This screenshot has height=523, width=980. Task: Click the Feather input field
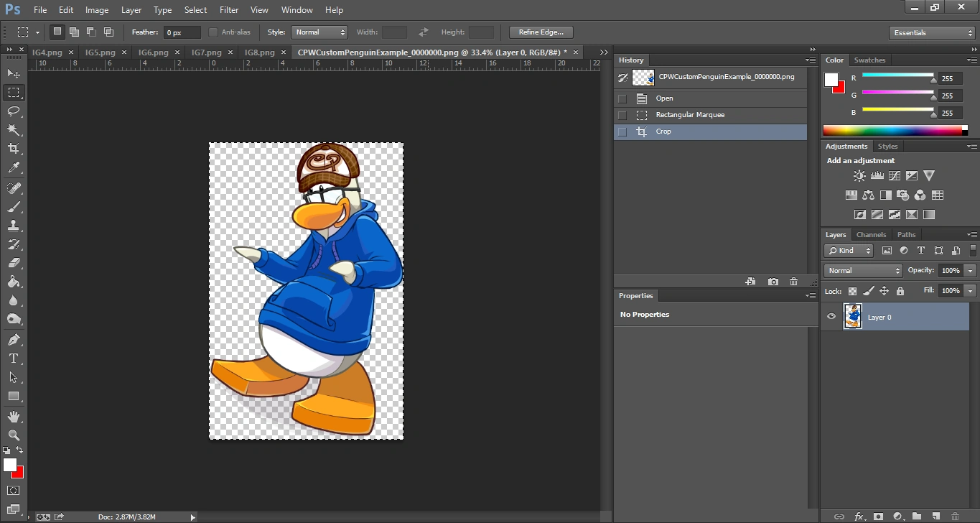[182, 32]
